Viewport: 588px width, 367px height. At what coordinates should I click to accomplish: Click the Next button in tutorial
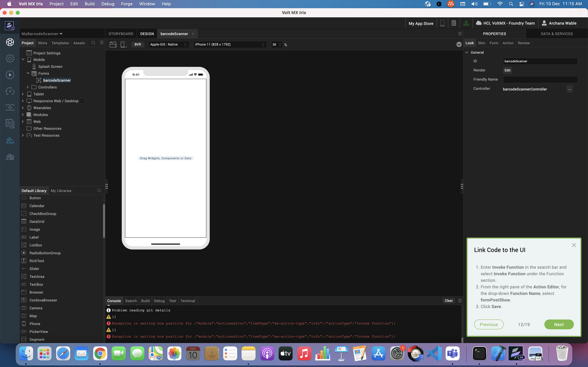(x=559, y=325)
